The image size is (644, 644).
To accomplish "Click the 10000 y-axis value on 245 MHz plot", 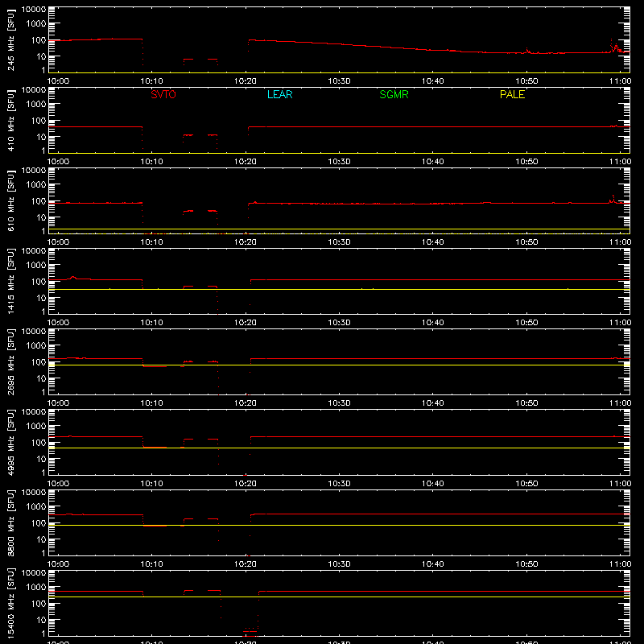I will (34, 10).
